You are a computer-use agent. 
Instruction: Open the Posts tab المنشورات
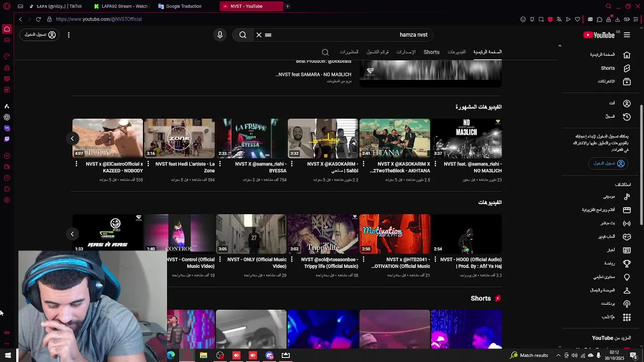349,52
